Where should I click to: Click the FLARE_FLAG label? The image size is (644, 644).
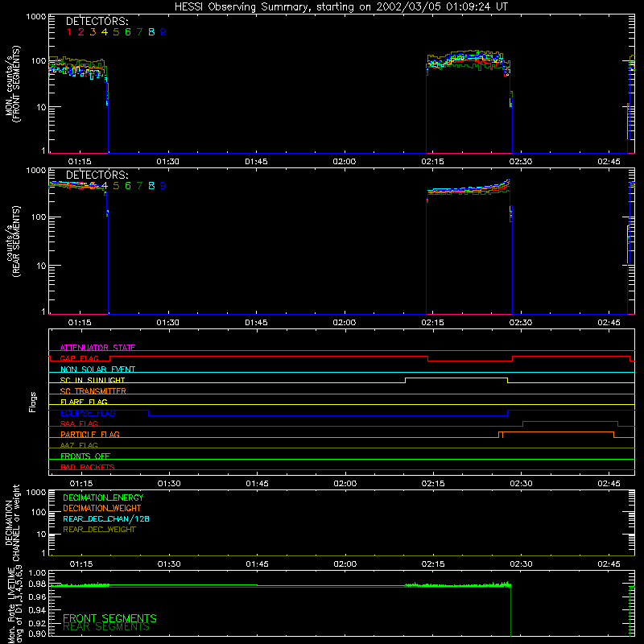coord(84,402)
